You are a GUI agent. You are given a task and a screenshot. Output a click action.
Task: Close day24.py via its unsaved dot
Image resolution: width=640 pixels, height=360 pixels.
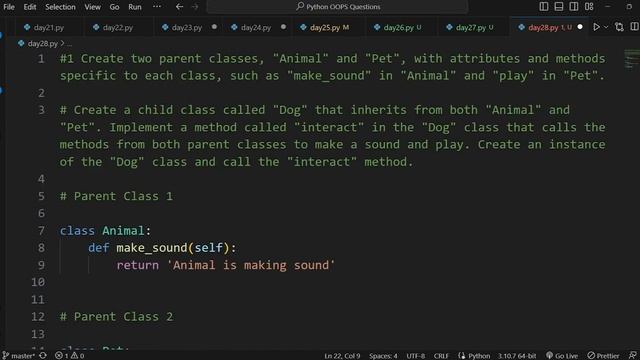(x=283, y=27)
